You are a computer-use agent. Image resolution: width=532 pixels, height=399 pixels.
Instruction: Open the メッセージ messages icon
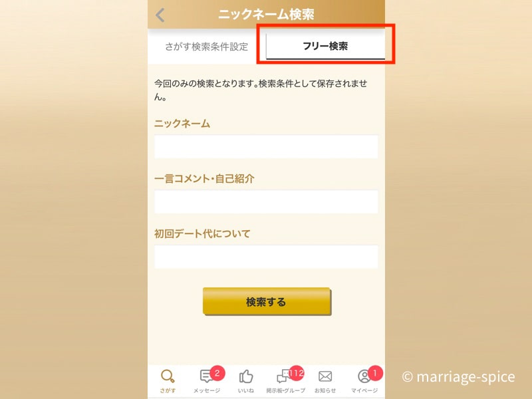(x=206, y=376)
